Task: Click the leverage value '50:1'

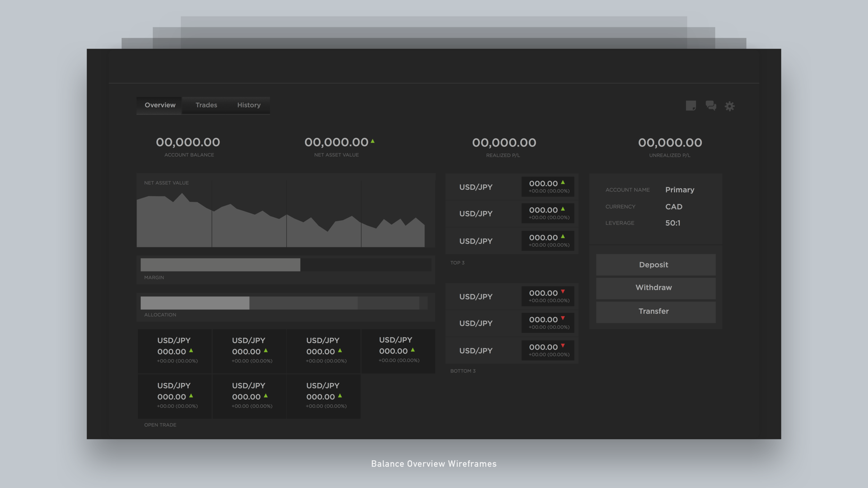Action: click(x=673, y=223)
